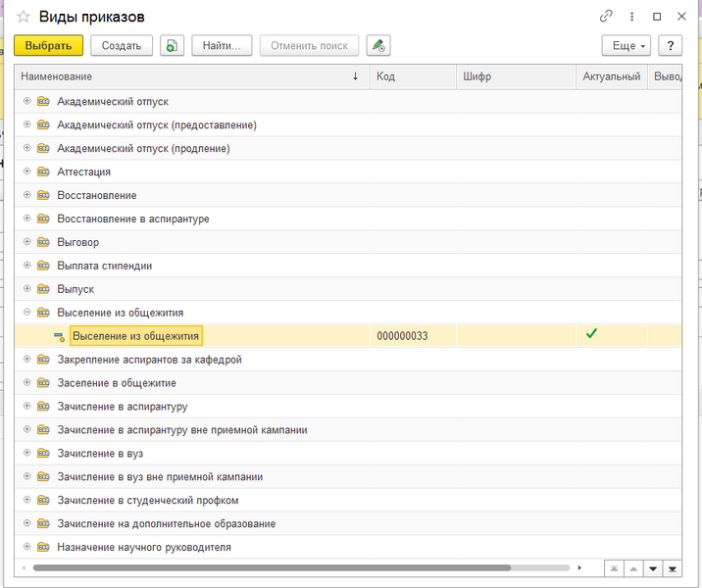Image resolution: width=702 pixels, height=588 pixels.
Task: Click folder icon of Восстановление в аспирантуре
Action: pos(43,219)
